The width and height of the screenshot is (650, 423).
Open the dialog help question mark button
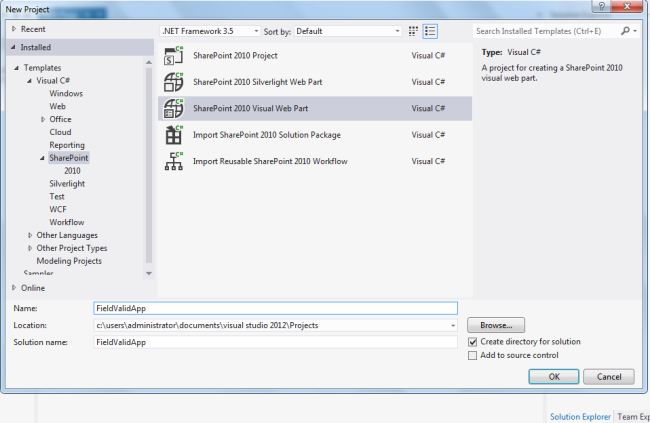[x=601, y=6]
